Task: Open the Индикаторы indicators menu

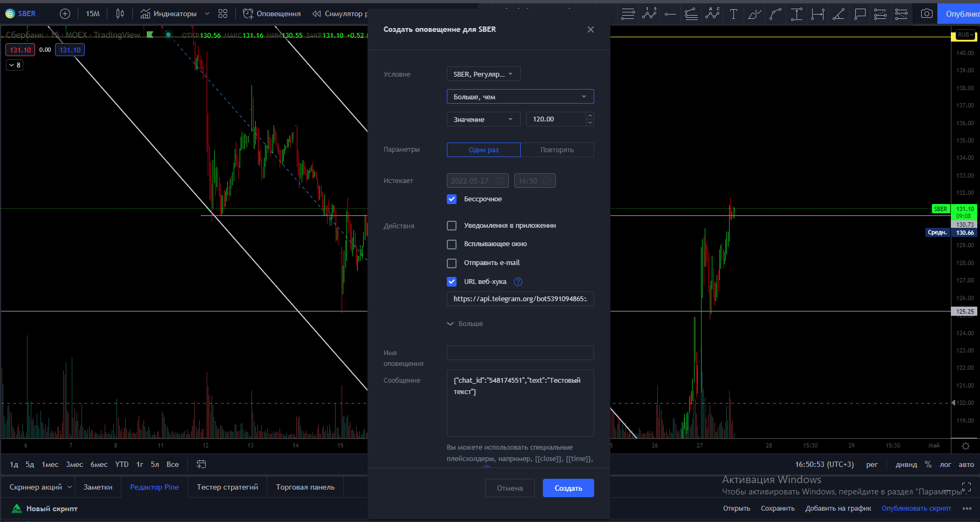Action: pyautogui.click(x=168, y=13)
